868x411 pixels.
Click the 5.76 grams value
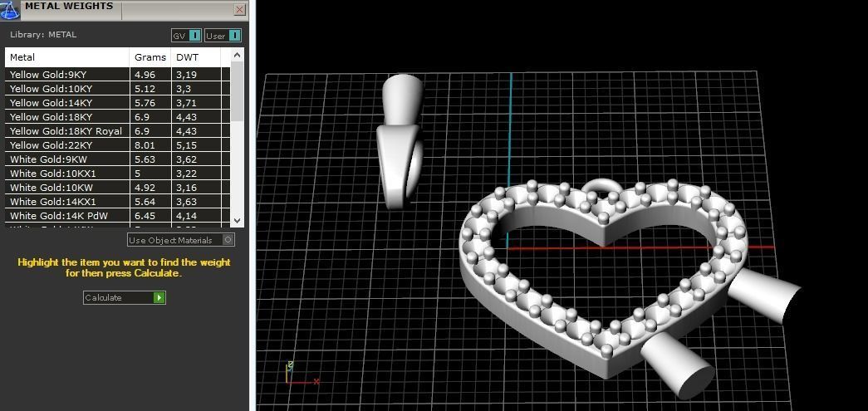tap(145, 103)
